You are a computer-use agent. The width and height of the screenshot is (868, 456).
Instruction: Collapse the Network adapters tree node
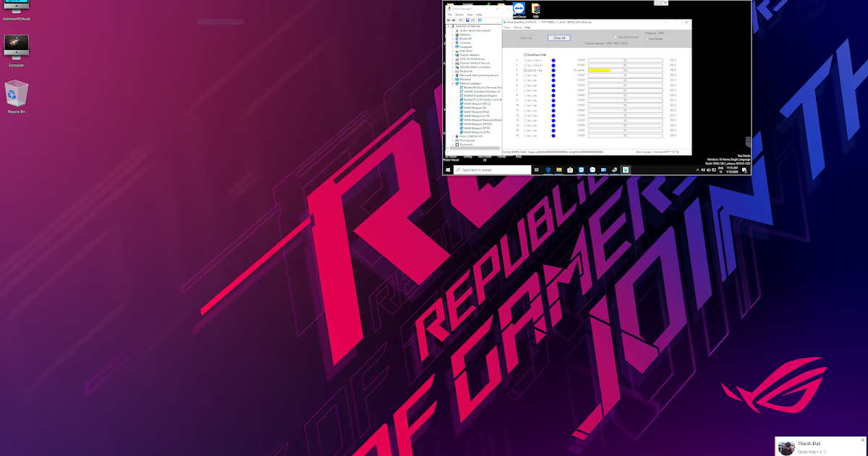tap(452, 83)
